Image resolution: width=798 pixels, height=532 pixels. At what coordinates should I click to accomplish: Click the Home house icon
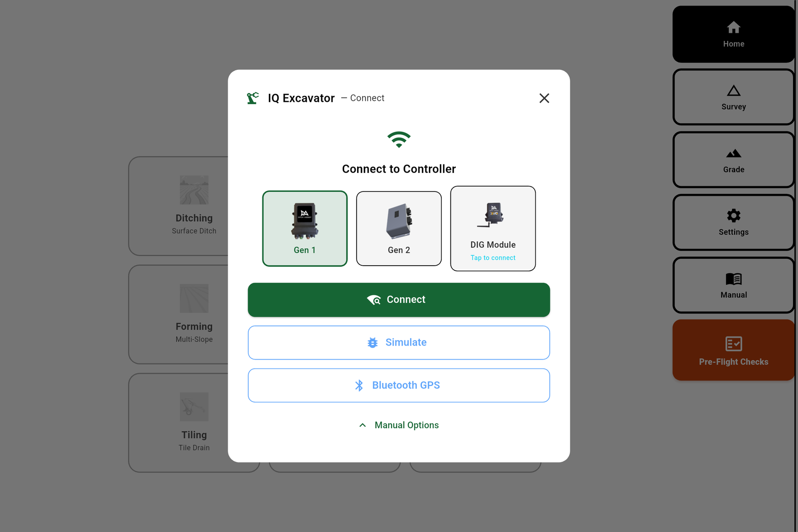(x=734, y=27)
